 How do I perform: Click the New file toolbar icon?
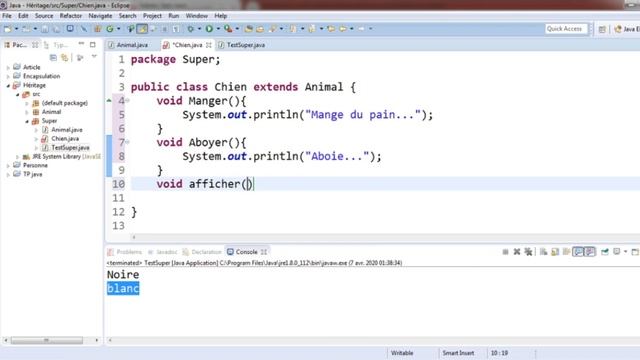tap(7, 29)
